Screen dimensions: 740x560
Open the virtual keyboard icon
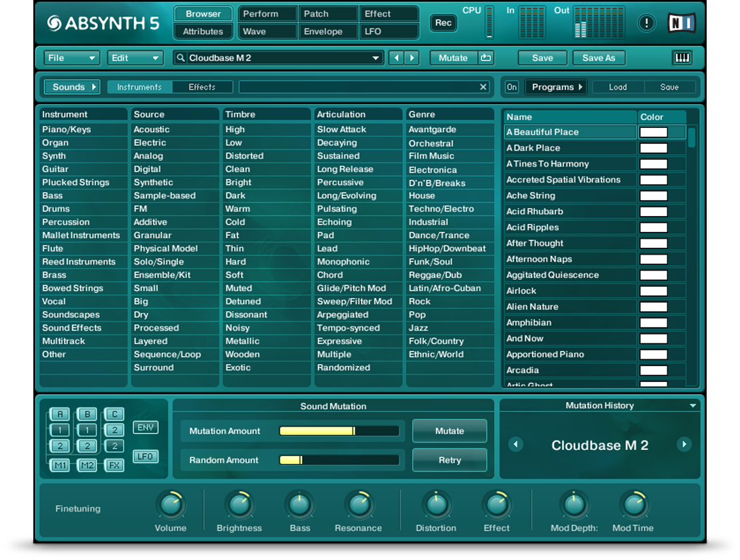pos(682,58)
